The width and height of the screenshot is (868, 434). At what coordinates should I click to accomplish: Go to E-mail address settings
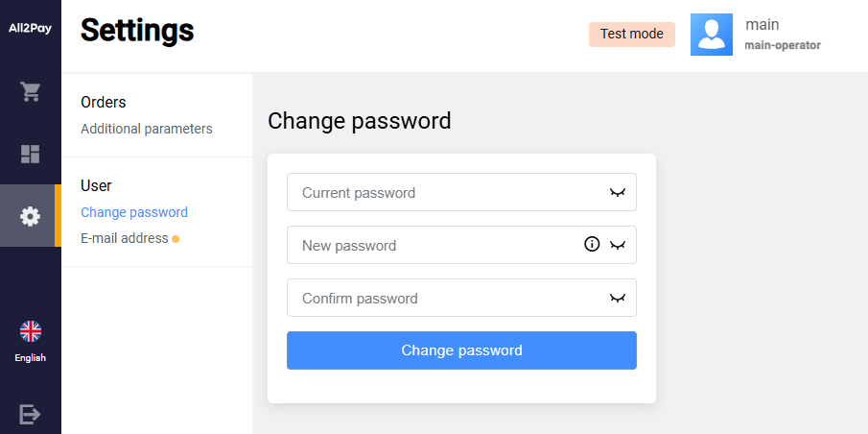pos(125,238)
